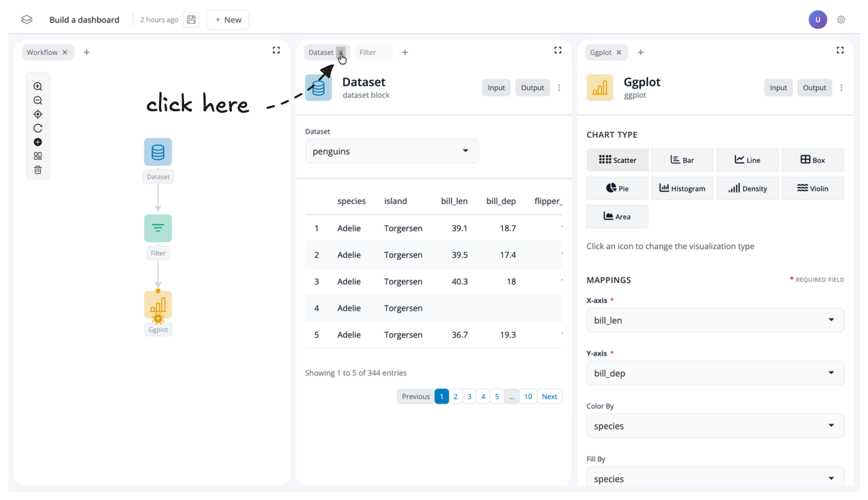Viewport: 868px width, 500px height.
Task: Expand Ggplot panel to fullscreen
Action: coord(840,50)
